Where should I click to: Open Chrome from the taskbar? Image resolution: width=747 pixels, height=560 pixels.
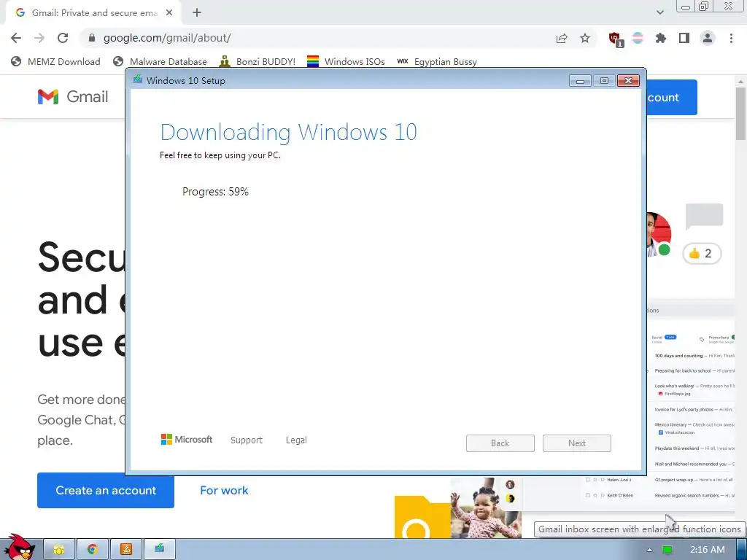click(x=93, y=550)
